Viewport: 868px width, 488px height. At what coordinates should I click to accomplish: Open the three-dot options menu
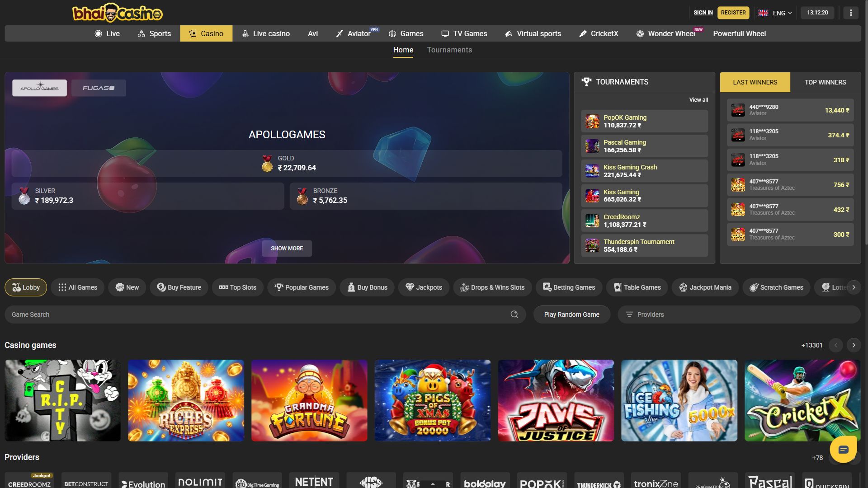851,13
